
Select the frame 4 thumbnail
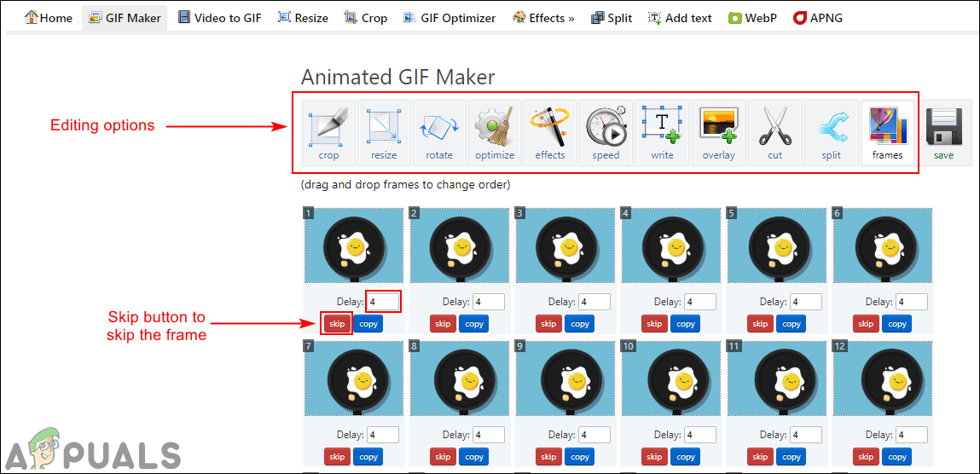(670, 246)
